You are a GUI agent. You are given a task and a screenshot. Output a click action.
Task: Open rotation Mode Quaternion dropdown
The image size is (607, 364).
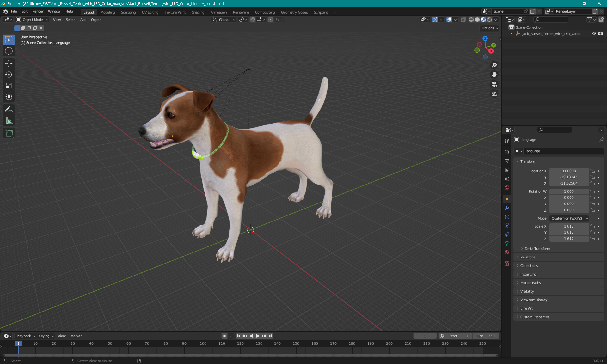(569, 218)
